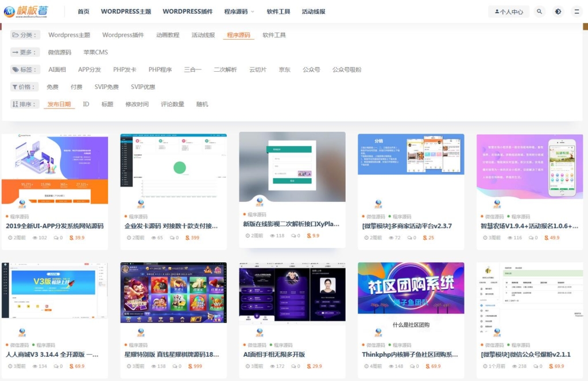
Task: Open WORDPRESS插件 in the top navigation
Action: click(x=188, y=11)
